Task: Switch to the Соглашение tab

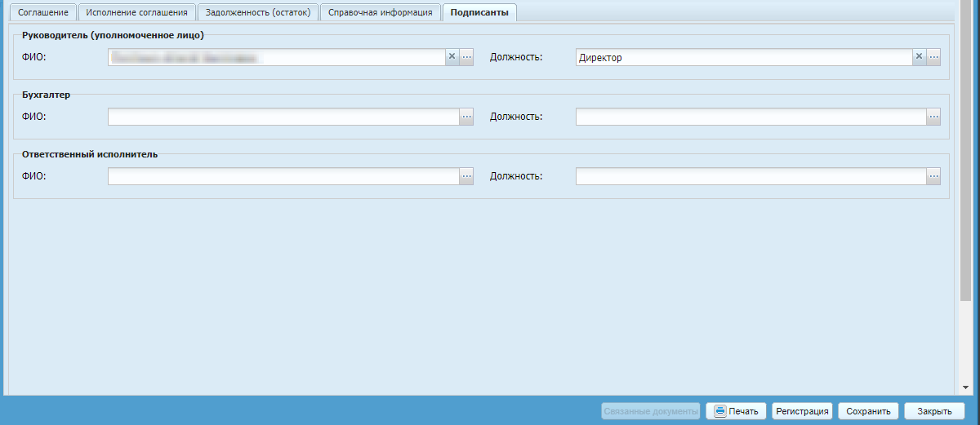Action: coord(43,12)
